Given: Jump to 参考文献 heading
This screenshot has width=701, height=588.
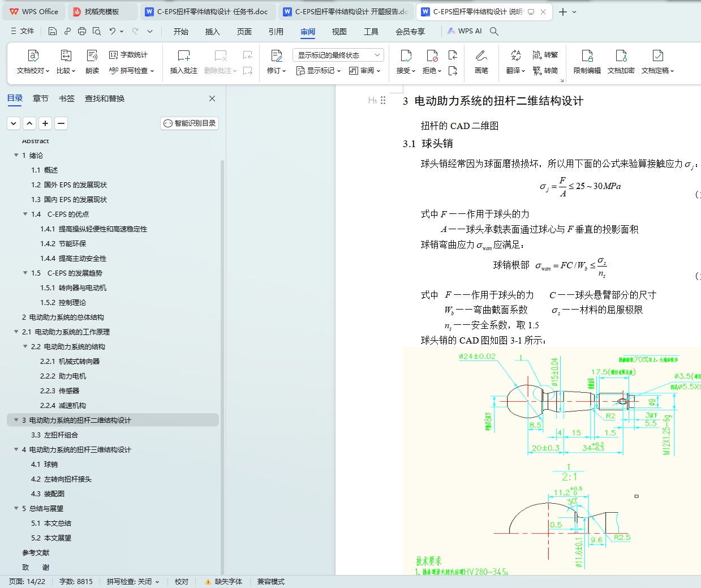Looking at the screenshot, I should coord(36,552).
